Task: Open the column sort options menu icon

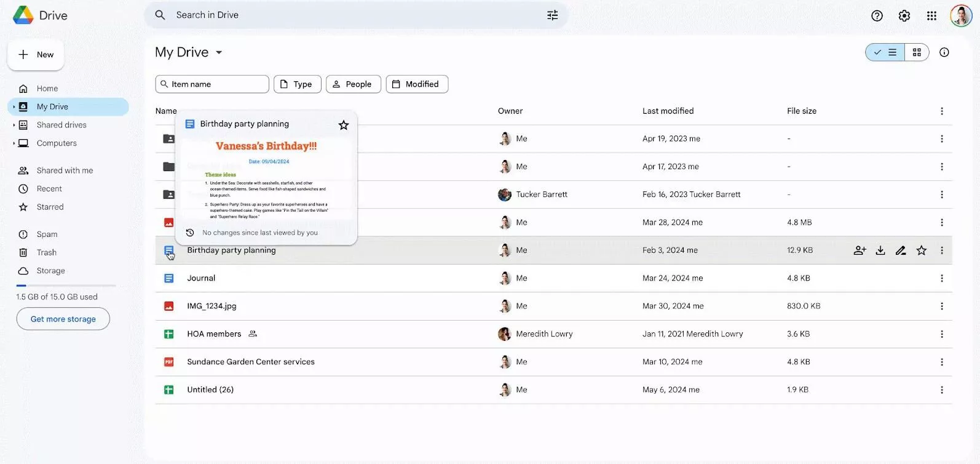Action: point(941,111)
